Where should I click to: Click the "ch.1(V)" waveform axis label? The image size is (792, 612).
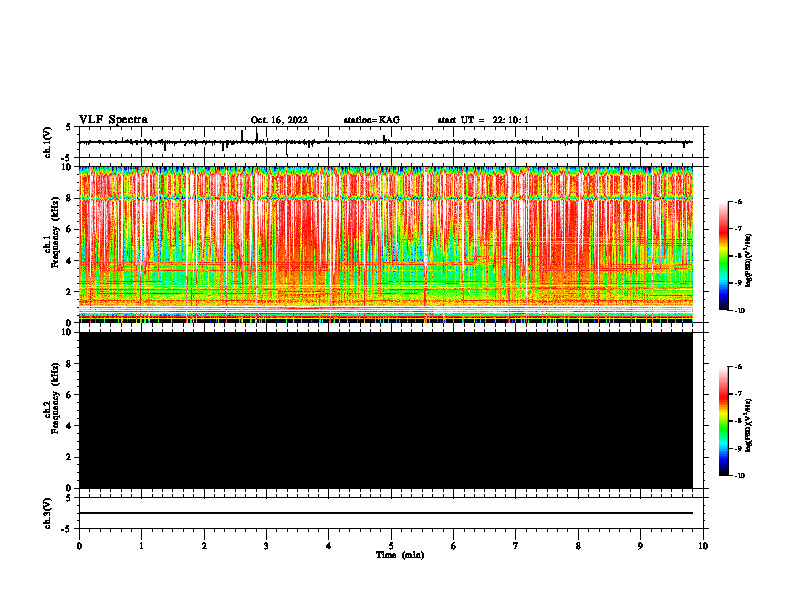48,142
